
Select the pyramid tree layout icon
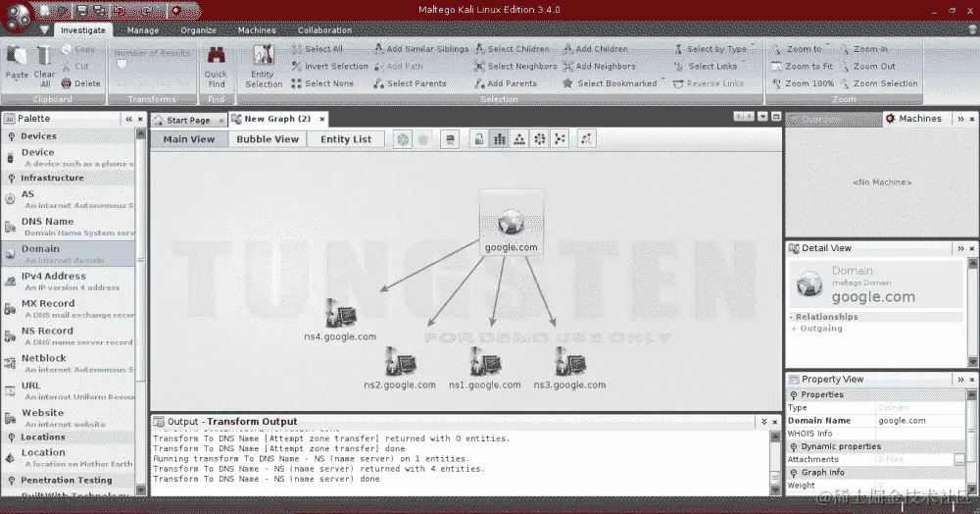point(519,139)
